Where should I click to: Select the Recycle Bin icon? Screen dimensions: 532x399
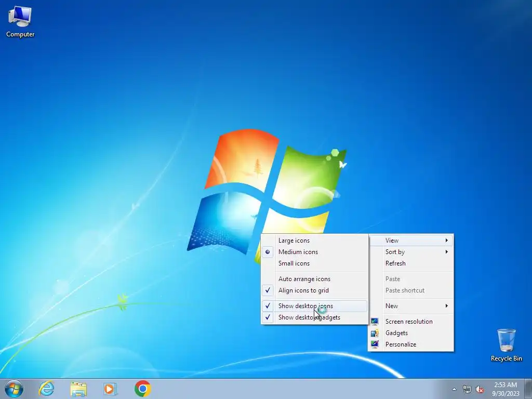point(506,345)
